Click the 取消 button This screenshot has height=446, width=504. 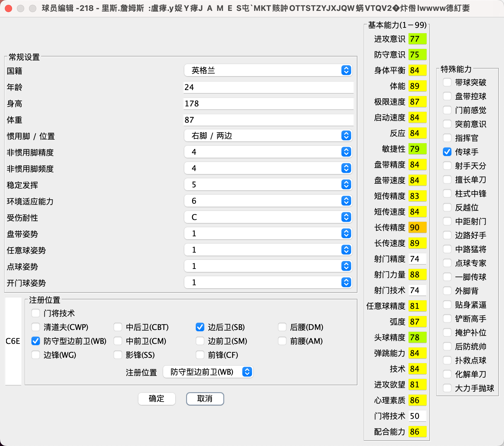205,399
